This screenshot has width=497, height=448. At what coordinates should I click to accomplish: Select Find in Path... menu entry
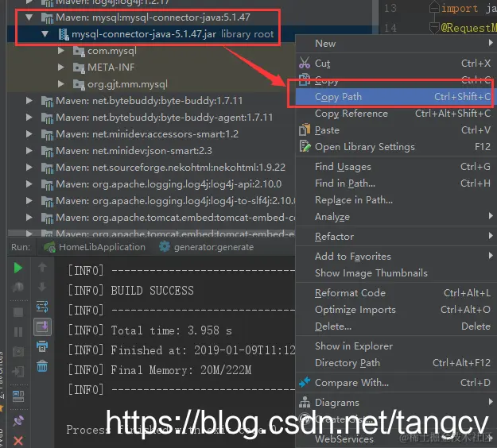point(396,183)
